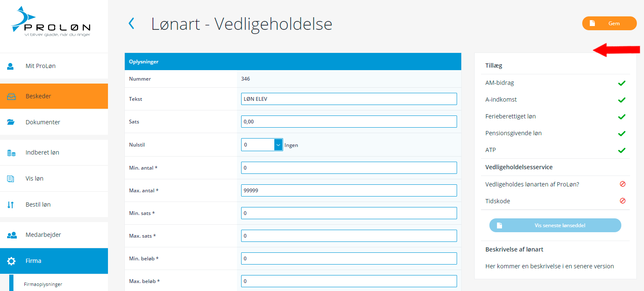Click the Dokumenter folder icon
Image resolution: width=644 pixels, height=291 pixels.
11,122
